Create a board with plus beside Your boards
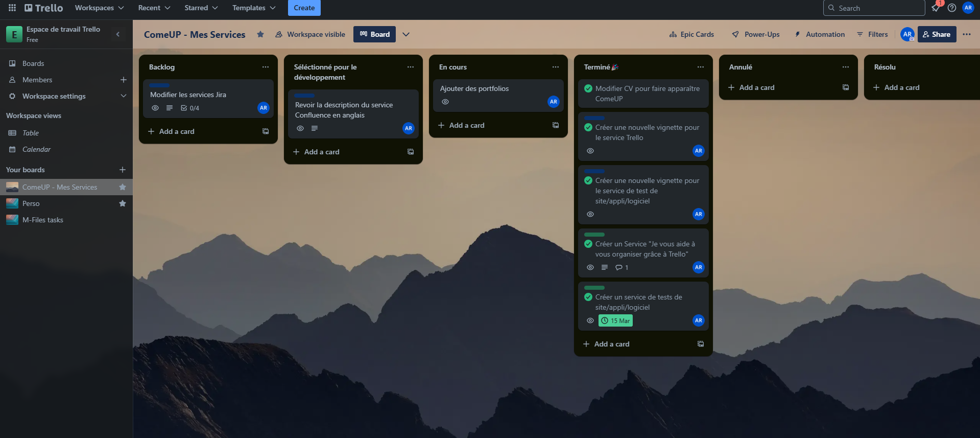Image resolution: width=980 pixels, height=438 pixels. click(x=123, y=170)
